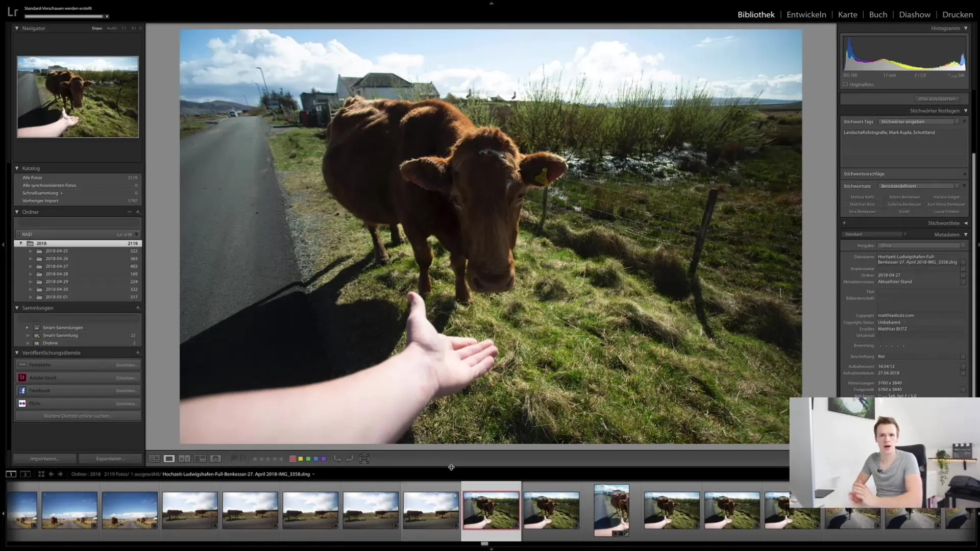Click Importieren button to import photos
Viewport: 980px width, 551px height.
44,459
